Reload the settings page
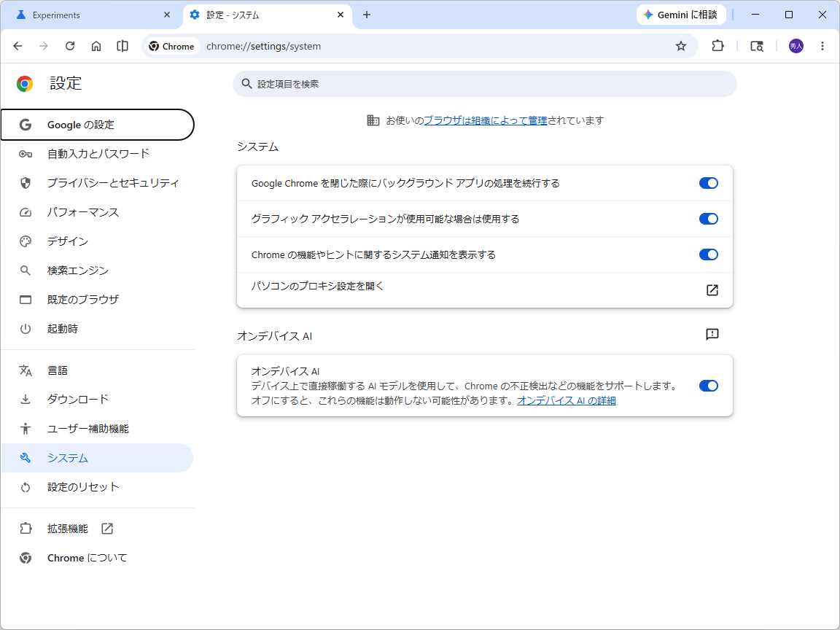Screen dimensions: 840x630 (x=70, y=46)
